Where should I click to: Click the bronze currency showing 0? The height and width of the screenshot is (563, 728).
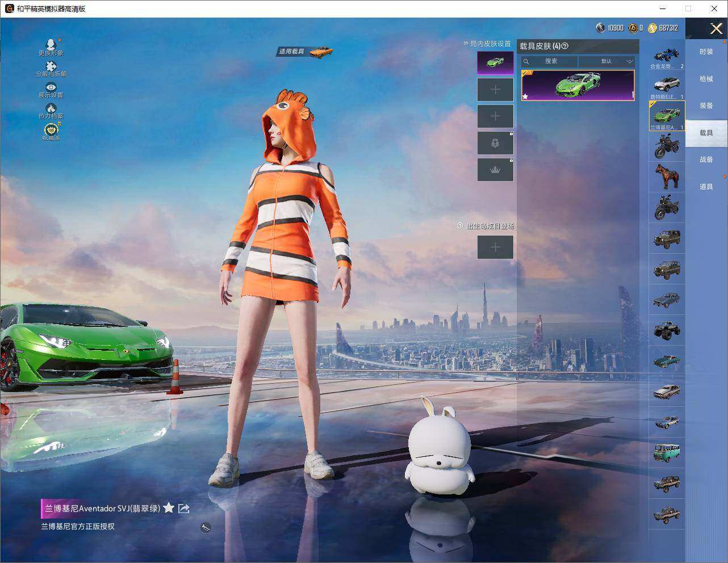coord(633,28)
